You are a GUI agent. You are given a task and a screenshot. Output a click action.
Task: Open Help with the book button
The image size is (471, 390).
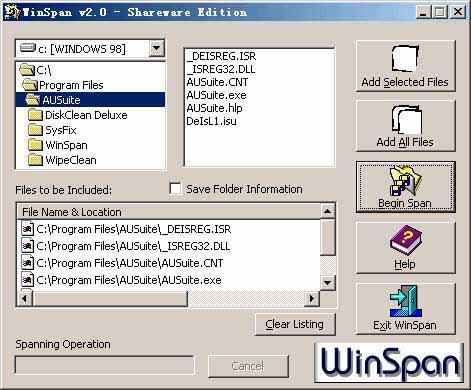click(x=405, y=248)
